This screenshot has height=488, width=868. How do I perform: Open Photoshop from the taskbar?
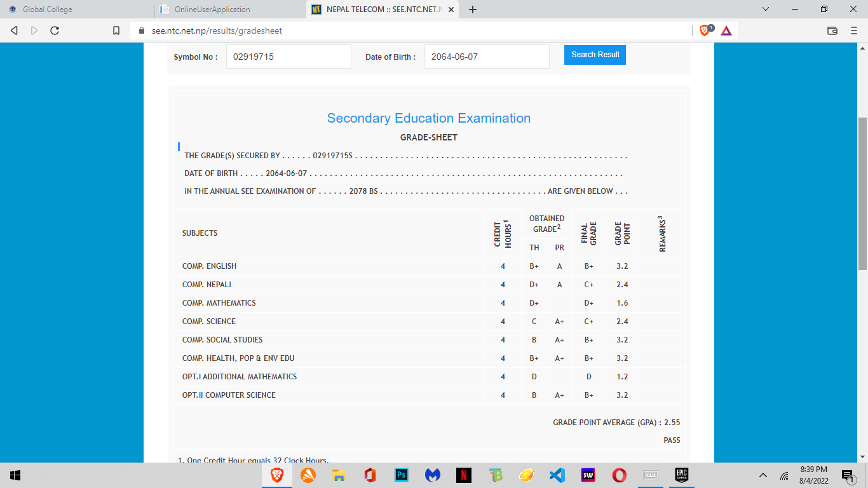tap(402, 475)
